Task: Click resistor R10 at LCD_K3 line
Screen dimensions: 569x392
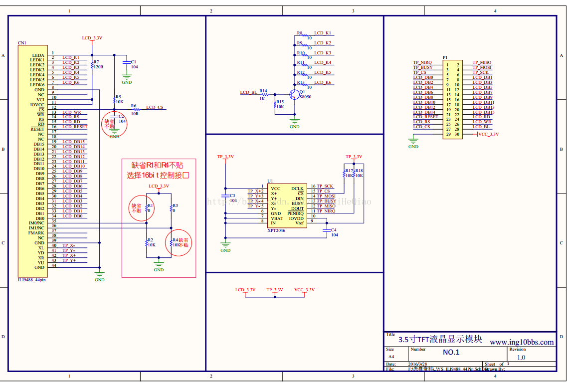Action: click(x=304, y=55)
